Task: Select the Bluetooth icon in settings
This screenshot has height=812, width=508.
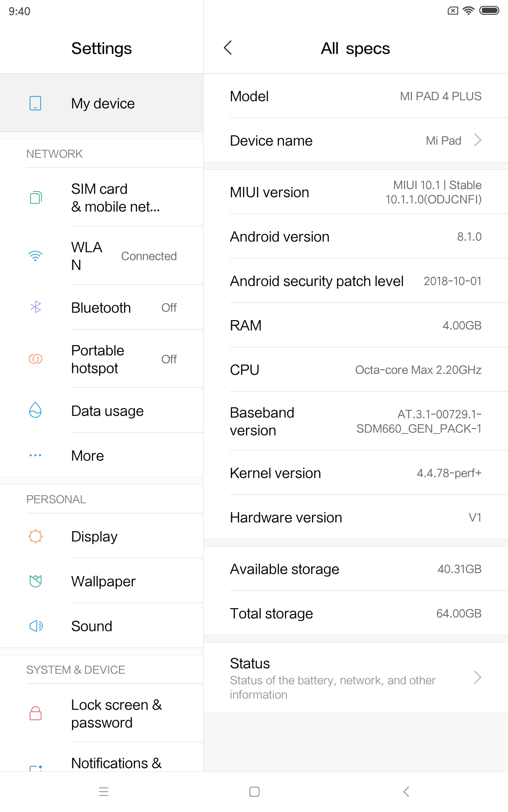Action: point(36,307)
